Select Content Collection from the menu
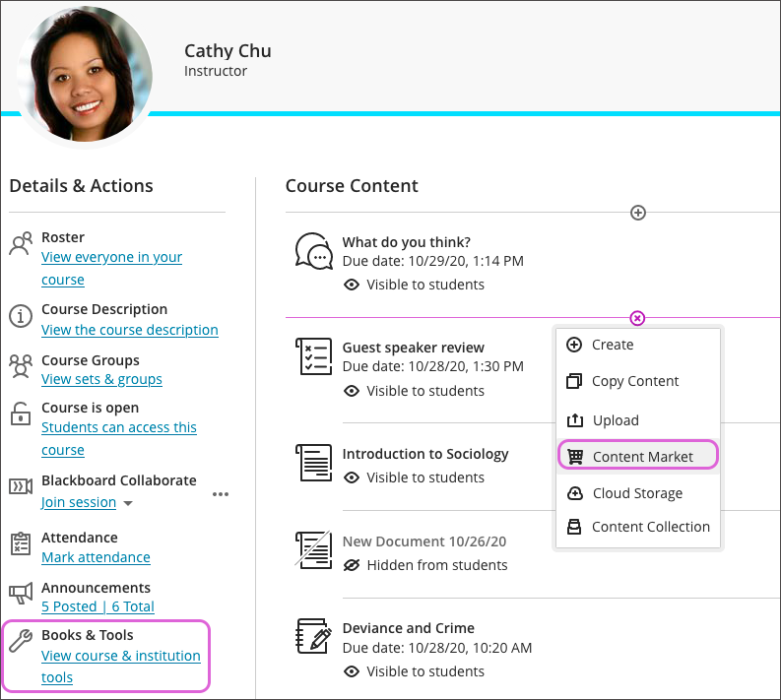781x700 pixels. pos(638,527)
